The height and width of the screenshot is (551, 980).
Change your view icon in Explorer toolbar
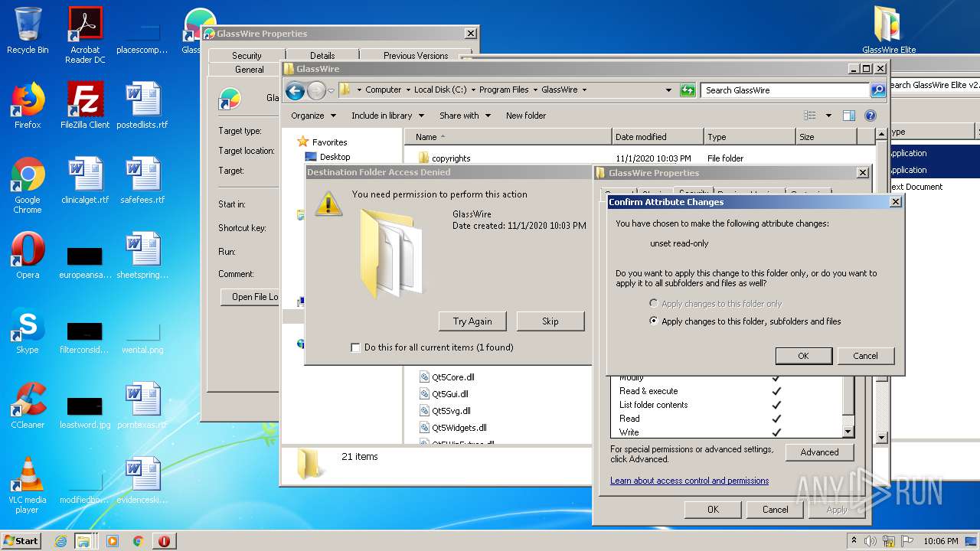[810, 116]
